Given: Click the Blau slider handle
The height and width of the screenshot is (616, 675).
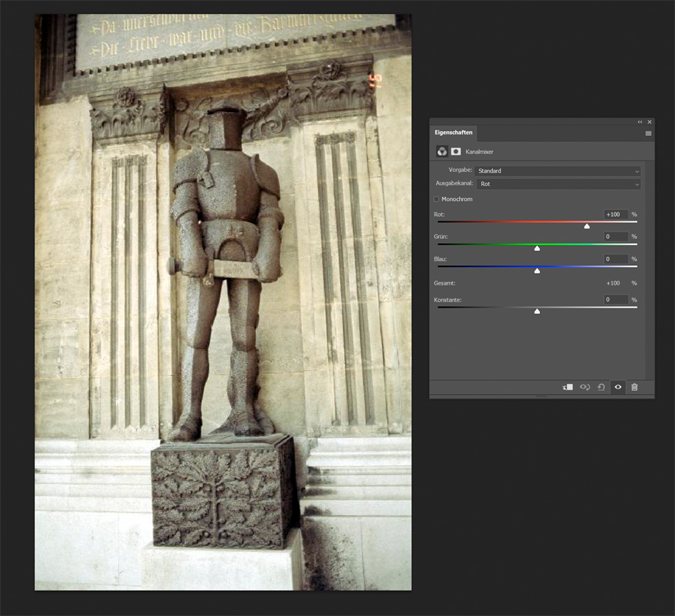Looking at the screenshot, I should tap(537, 271).
